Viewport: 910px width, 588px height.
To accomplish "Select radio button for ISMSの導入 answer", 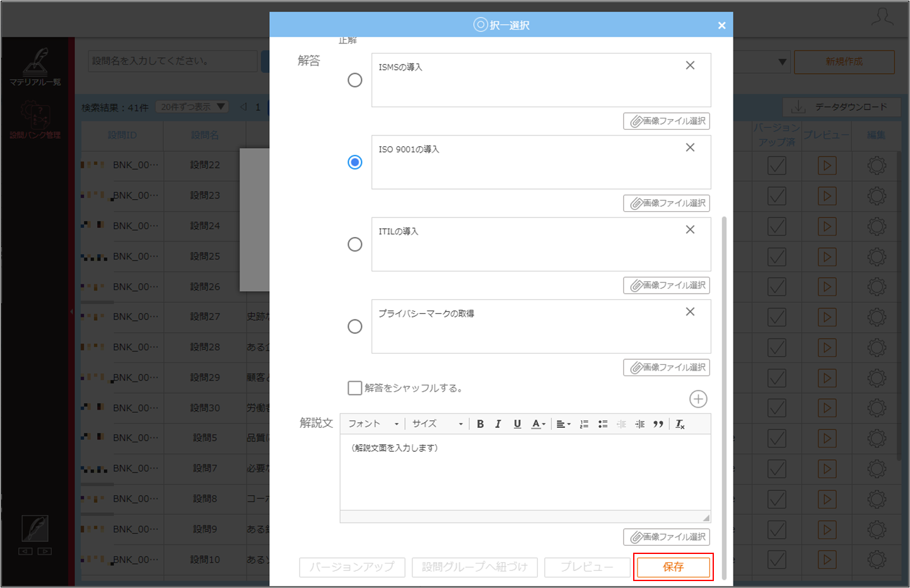I will click(x=355, y=80).
